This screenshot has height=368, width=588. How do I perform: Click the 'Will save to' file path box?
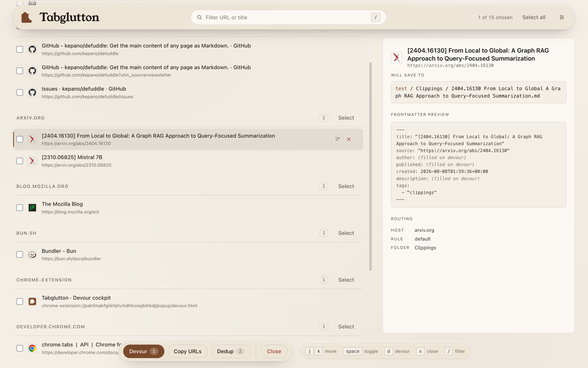point(478,92)
